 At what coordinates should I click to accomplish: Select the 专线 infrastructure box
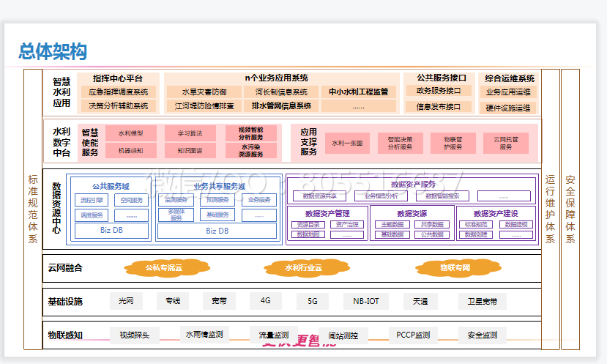pyautogui.click(x=173, y=301)
